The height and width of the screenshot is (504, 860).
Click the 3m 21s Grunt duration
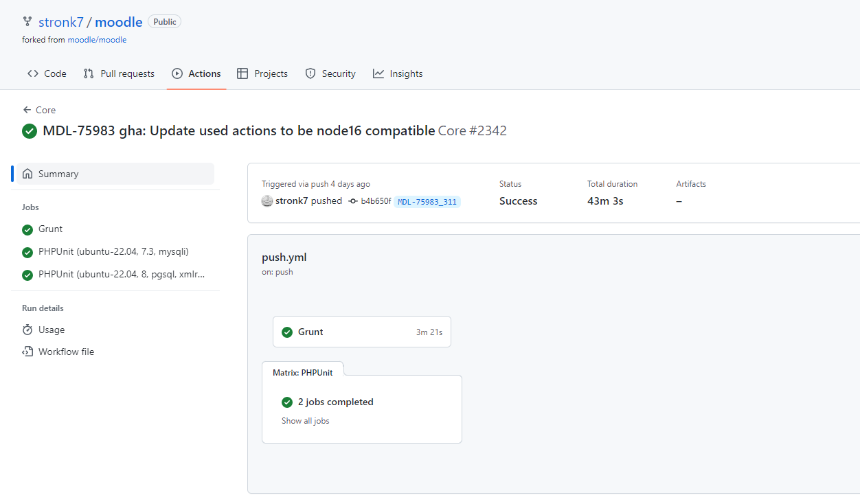(x=429, y=332)
